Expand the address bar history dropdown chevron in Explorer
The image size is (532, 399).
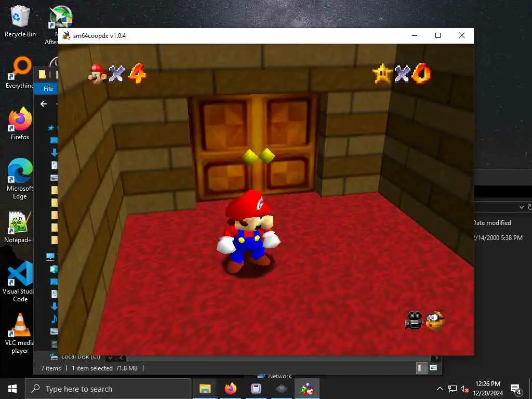522,207
